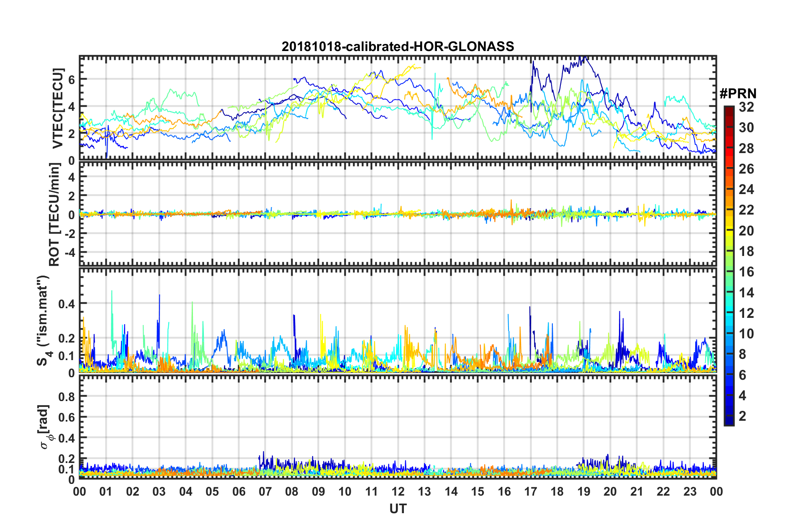Click the x-axis tick label 05
The height and width of the screenshot is (532, 796).
(212, 491)
